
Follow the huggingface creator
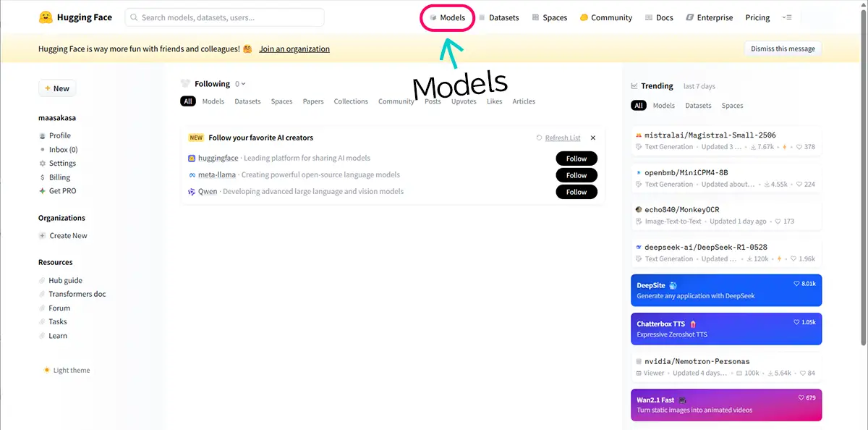pyautogui.click(x=576, y=159)
